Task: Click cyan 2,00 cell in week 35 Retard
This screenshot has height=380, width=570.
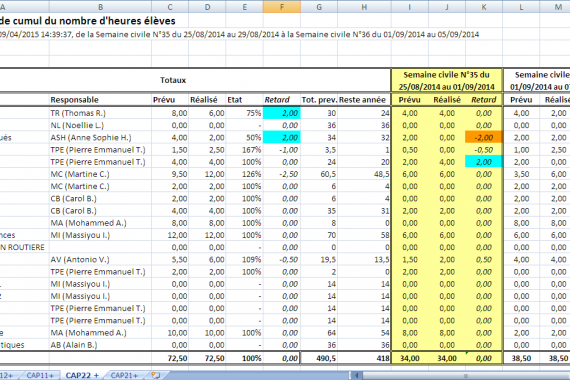Action: click(x=484, y=162)
